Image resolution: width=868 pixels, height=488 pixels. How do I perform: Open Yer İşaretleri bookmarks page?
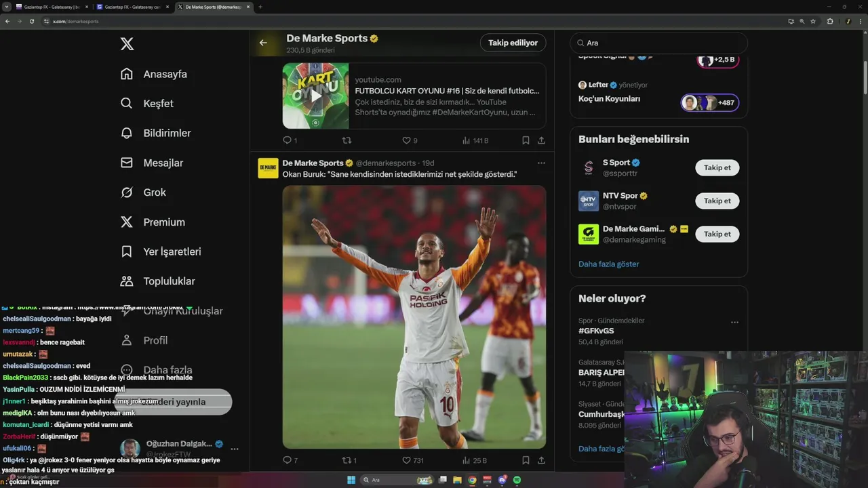(160, 251)
